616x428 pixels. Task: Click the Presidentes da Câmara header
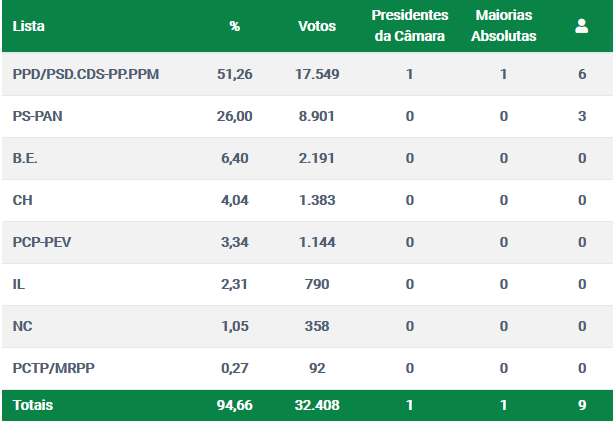click(410, 26)
